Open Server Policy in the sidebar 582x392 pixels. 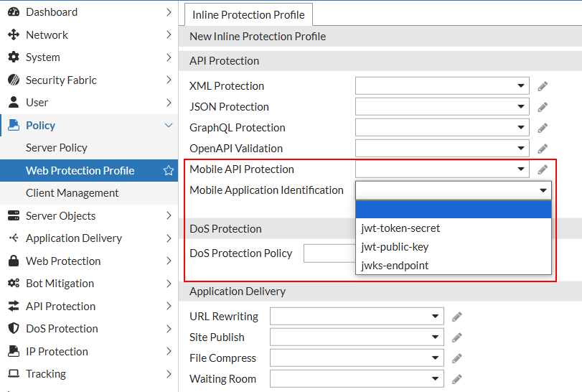pos(57,148)
